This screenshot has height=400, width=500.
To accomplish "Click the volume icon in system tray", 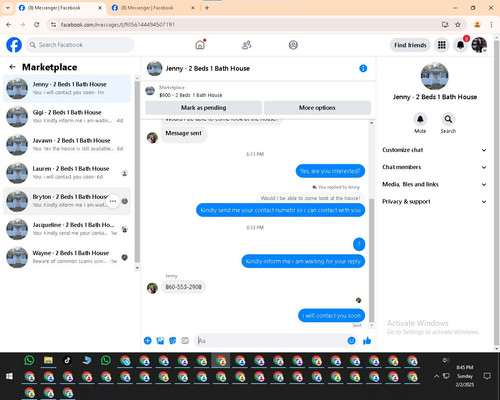I will pos(445,360).
